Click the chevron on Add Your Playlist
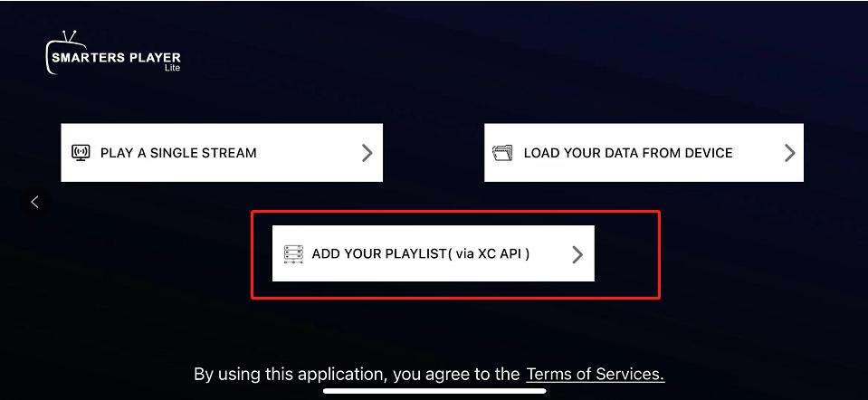 tap(577, 254)
